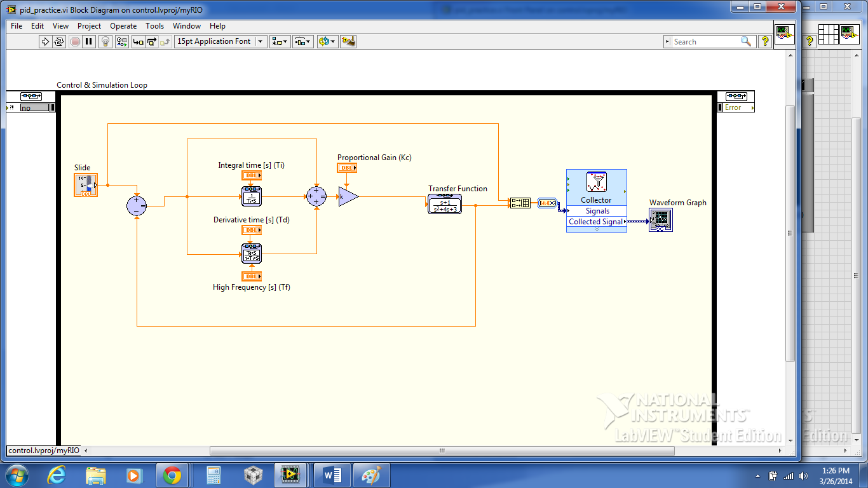
Task: Click the Step Over button
Action: 152,41
